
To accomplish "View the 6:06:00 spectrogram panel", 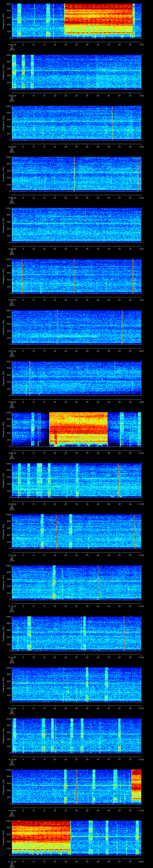I will [77, 276].
